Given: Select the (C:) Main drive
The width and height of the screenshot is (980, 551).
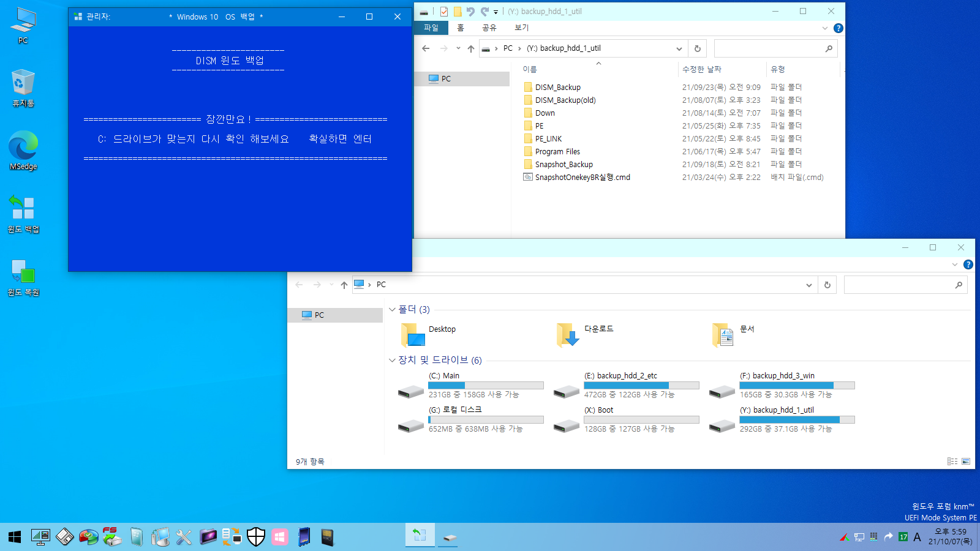Looking at the screenshot, I should [x=470, y=385].
